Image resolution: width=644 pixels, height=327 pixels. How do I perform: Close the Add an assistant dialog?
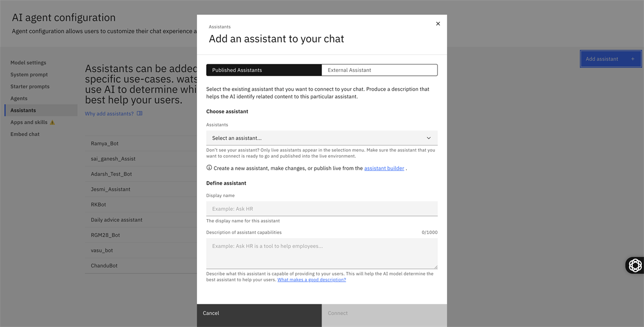[x=438, y=23]
